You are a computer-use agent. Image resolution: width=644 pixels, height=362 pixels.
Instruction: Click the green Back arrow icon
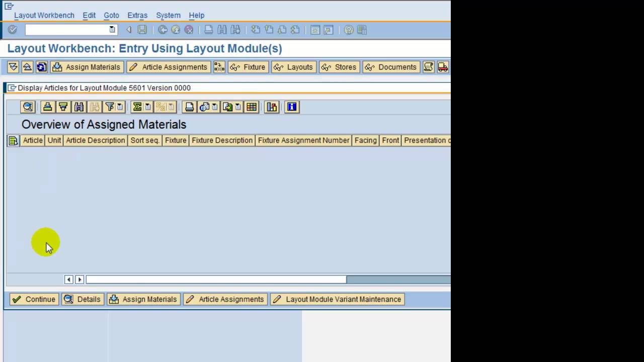pos(163,30)
